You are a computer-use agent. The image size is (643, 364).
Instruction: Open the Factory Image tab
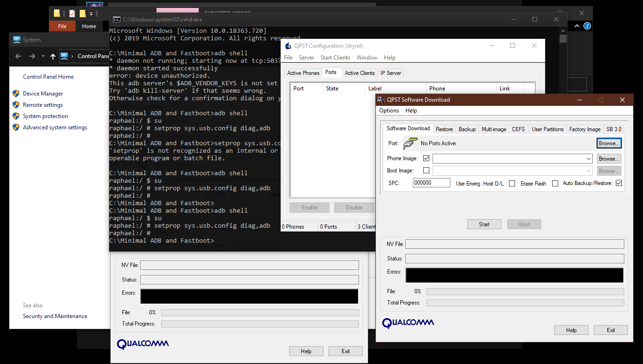(584, 129)
